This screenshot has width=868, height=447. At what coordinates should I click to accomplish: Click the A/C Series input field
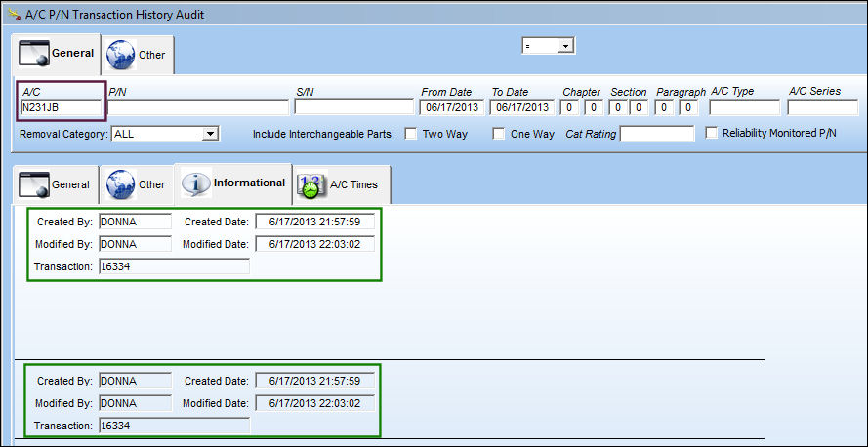coord(823,107)
